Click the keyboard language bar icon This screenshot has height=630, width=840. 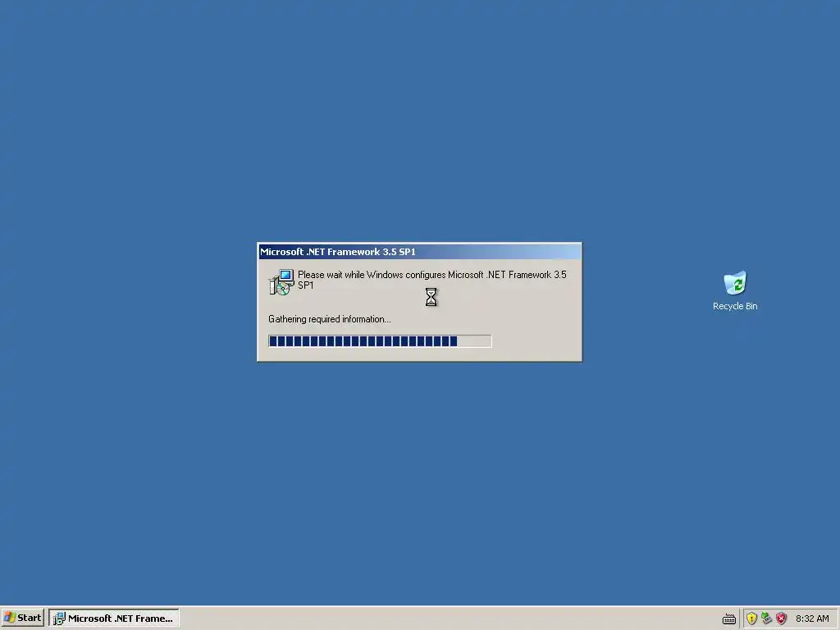(x=729, y=619)
